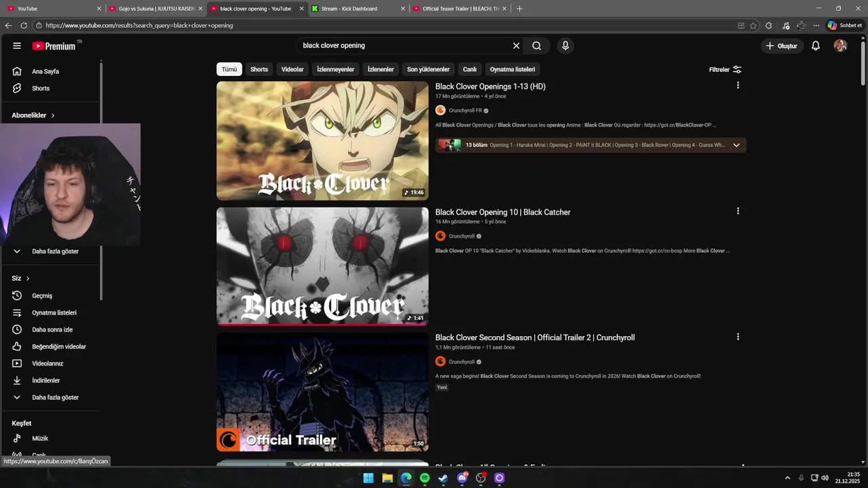Image resolution: width=868 pixels, height=488 pixels.
Task: Close the black clover opening tab
Action: point(302,9)
